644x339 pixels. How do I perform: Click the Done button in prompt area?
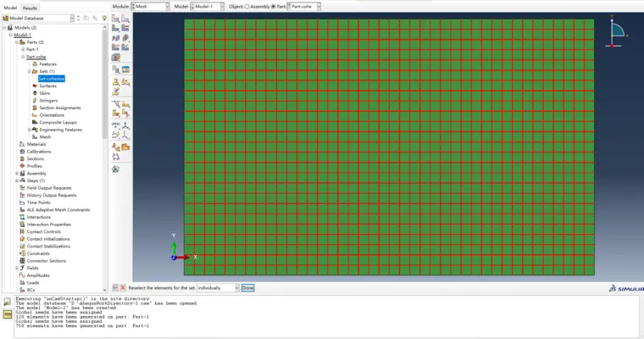pyautogui.click(x=247, y=288)
